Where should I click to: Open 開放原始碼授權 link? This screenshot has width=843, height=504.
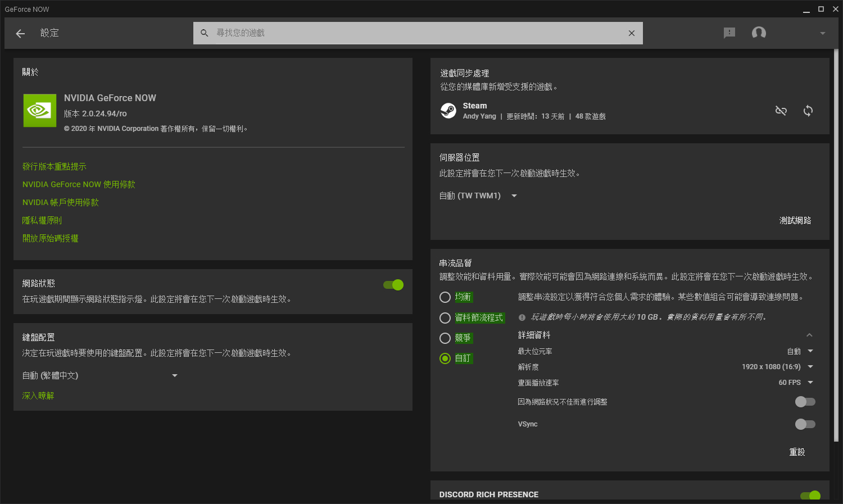tap(51, 238)
